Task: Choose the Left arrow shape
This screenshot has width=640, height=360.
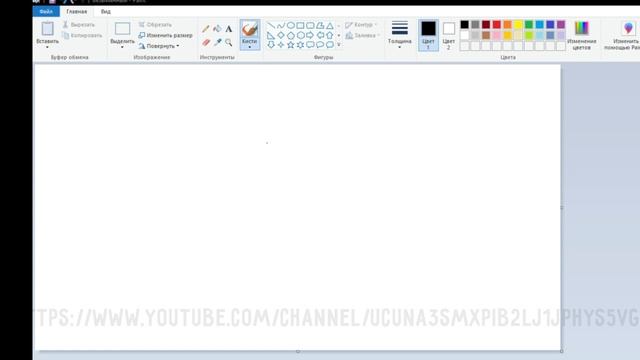Action: tap(320, 36)
